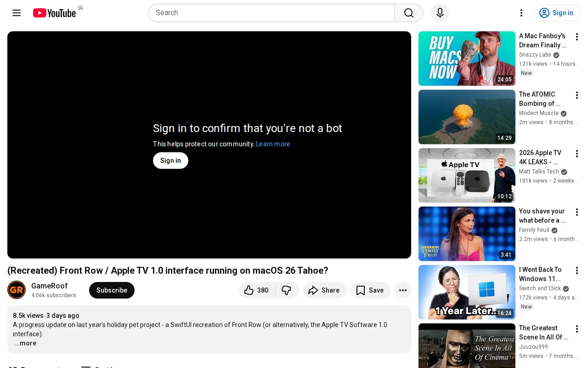Open more actions ellipsis beside Save

click(403, 290)
